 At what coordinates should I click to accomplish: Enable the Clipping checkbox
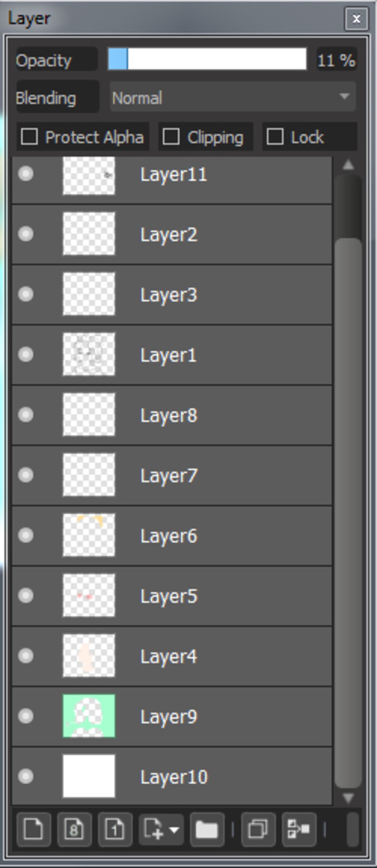pyautogui.click(x=171, y=137)
